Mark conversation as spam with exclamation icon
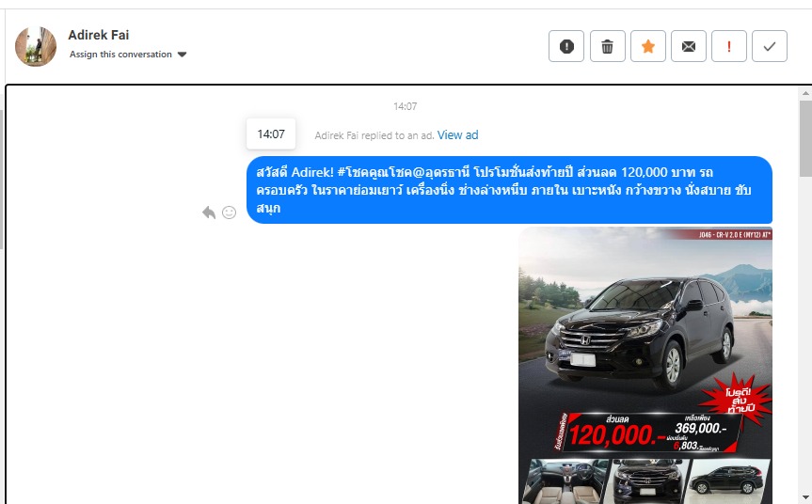The image size is (812, 504). point(566,47)
